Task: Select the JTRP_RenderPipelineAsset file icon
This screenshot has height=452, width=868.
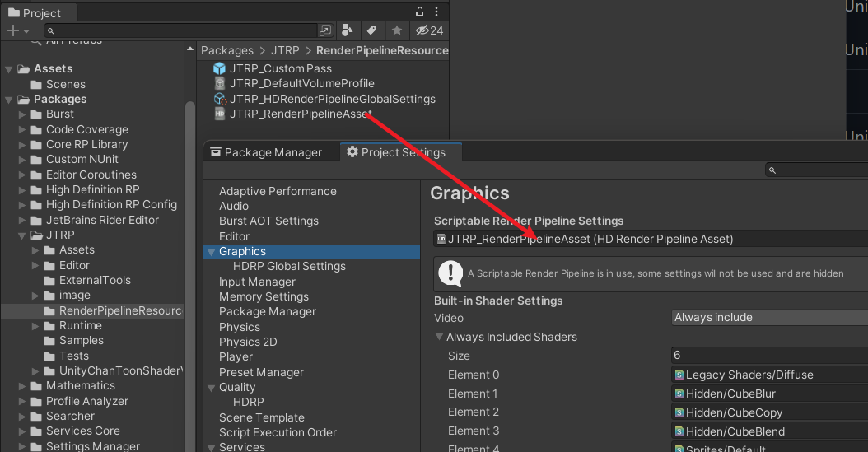Action: (220, 114)
